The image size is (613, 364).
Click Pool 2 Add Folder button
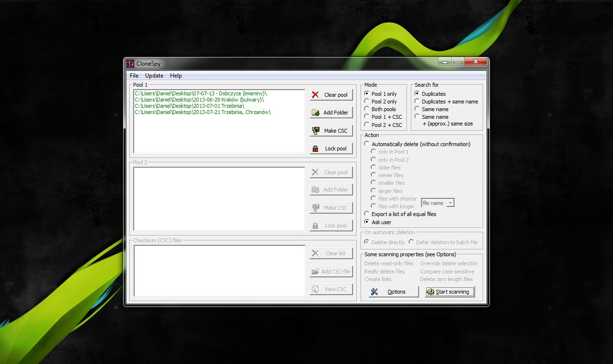pyautogui.click(x=331, y=190)
